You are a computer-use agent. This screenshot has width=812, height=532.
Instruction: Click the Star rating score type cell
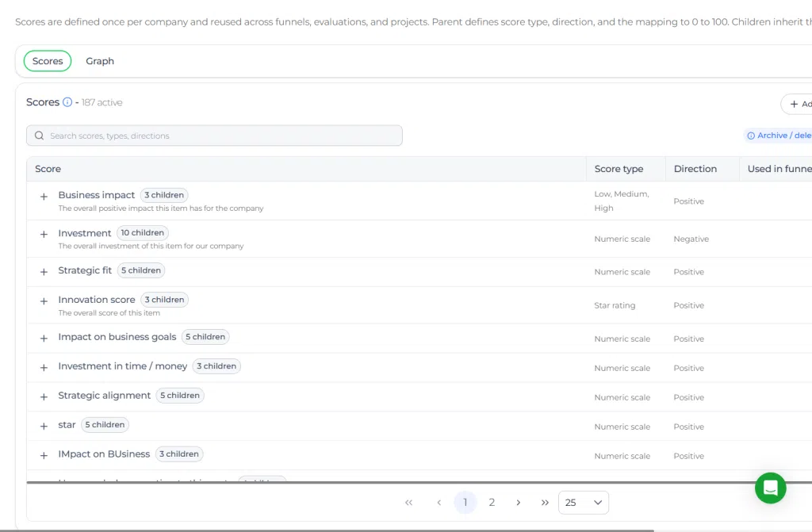click(615, 305)
